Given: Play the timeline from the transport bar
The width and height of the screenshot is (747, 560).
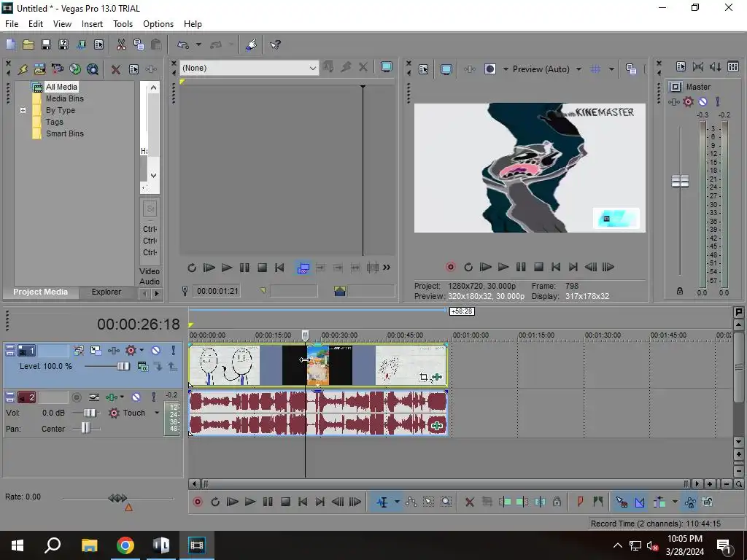Looking at the screenshot, I should tap(250, 502).
